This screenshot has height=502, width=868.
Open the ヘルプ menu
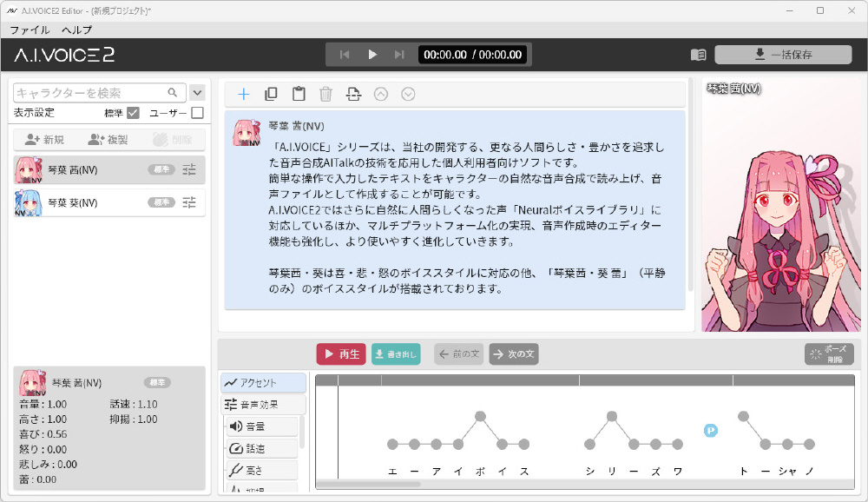[x=76, y=30]
